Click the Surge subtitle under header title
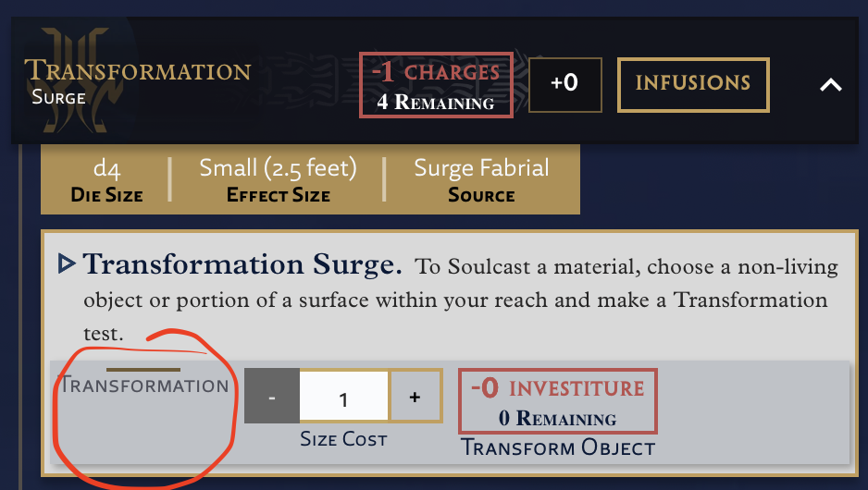Image resolution: width=868 pixels, height=490 pixels. tap(58, 97)
